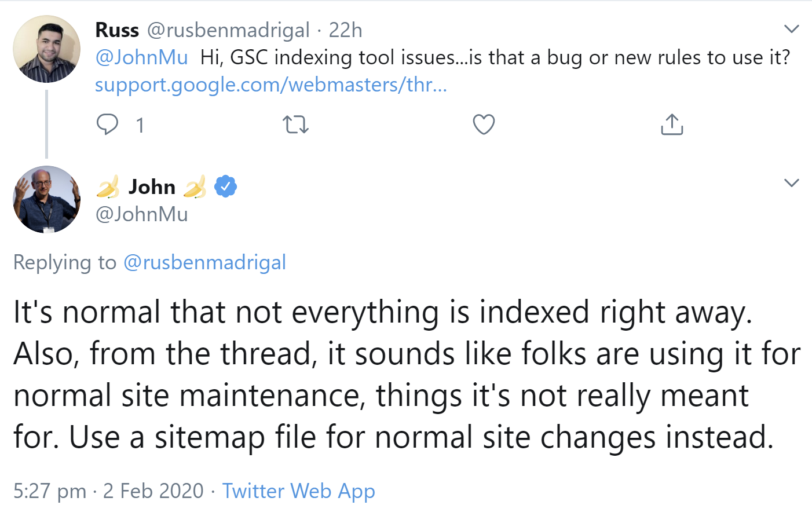Toggle the share options for John's reply
Image resolution: width=812 pixels, height=516 pixels.
(671, 124)
